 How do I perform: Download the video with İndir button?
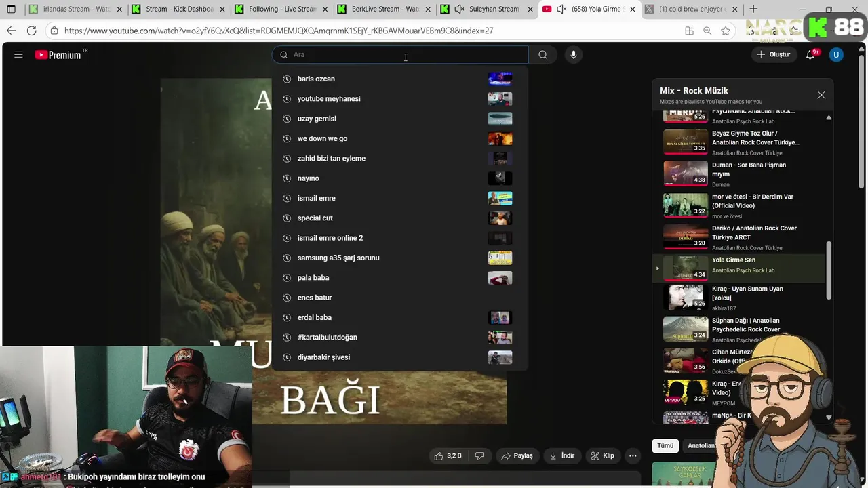tap(562, 455)
